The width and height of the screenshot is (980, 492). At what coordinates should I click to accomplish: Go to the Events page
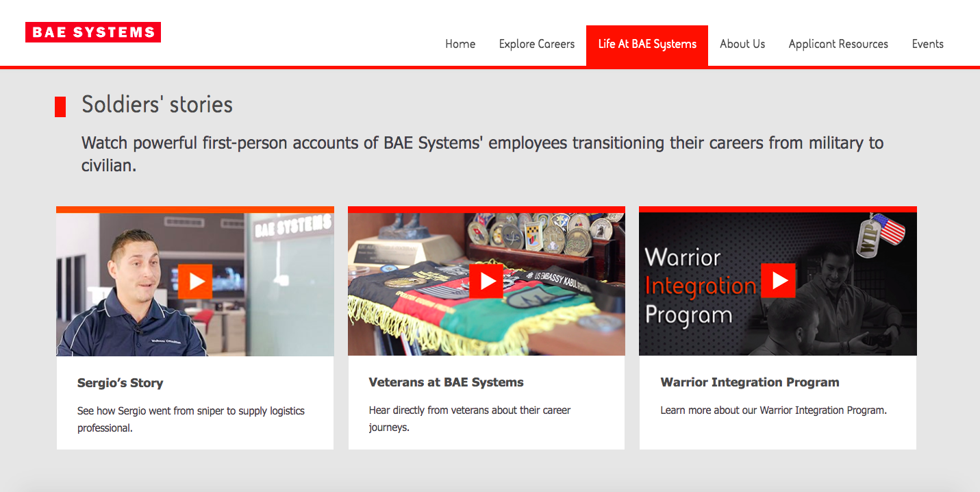[x=928, y=44]
